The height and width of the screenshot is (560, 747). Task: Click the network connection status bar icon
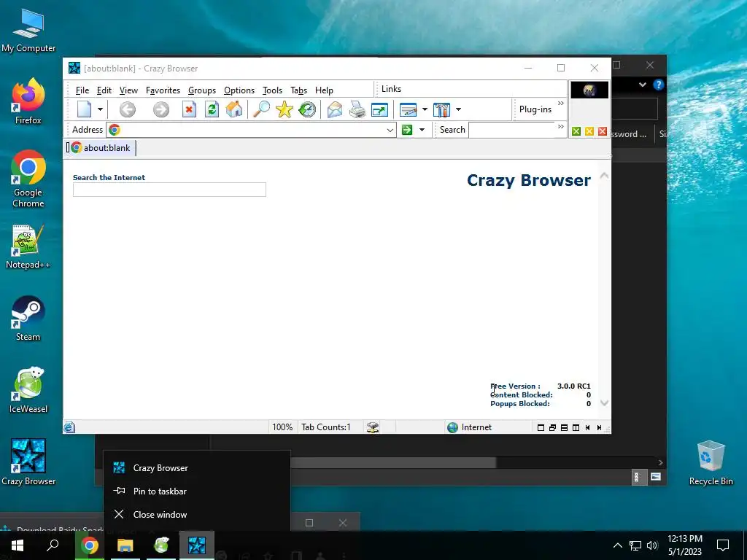click(x=373, y=427)
